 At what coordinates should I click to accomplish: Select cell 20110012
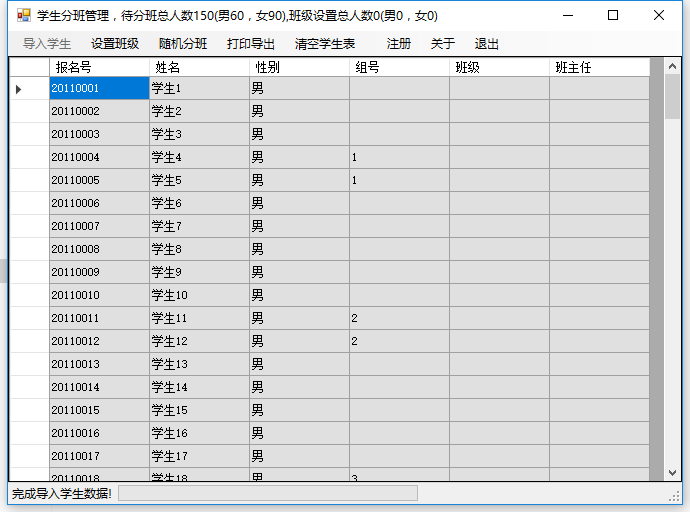click(x=99, y=341)
